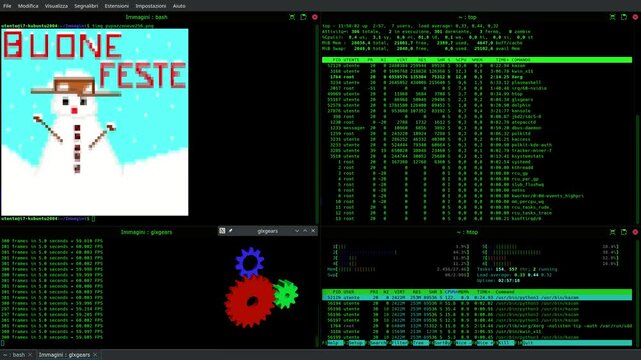This screenshot has width=641, height=360.
Task: Close the '~ : bash' tab
Action: (30, 355)
